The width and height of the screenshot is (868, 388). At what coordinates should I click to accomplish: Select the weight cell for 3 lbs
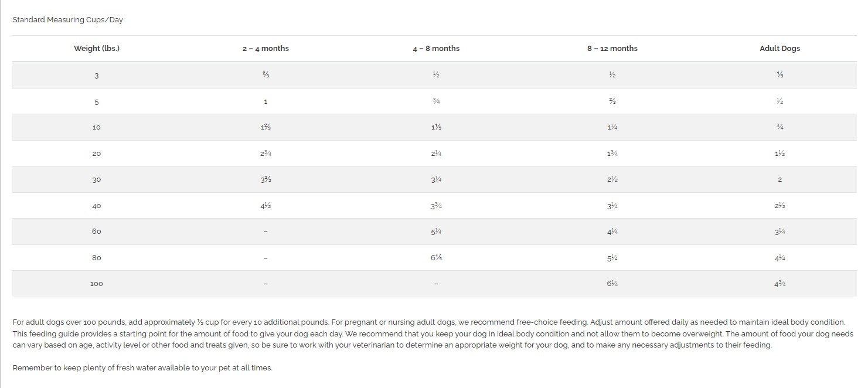pyautogui.click(x=97, y=76)
